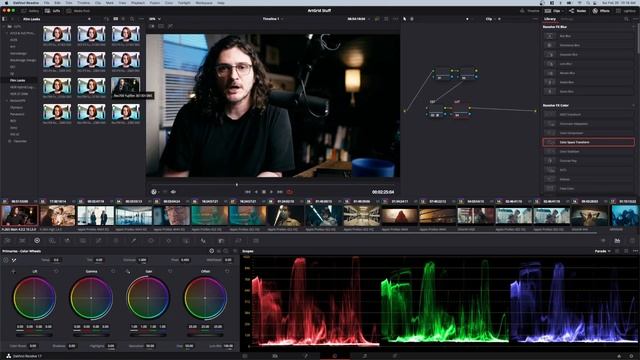
Task: Reset the Lift color wheel
Action: (56, 271)
